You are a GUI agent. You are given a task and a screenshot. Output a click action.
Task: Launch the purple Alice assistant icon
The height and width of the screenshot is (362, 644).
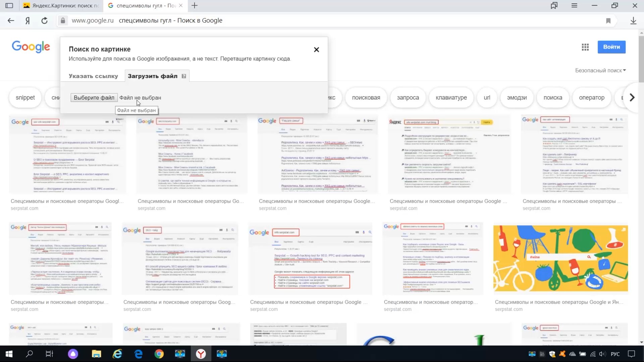pos(73,354)
